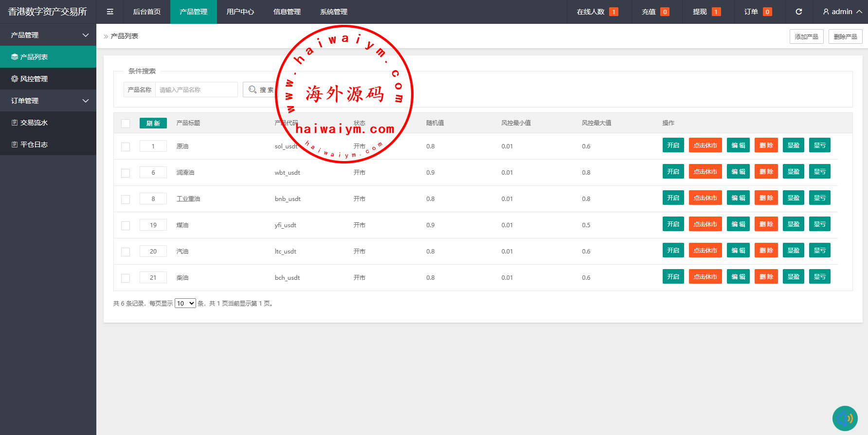Switch to the 用户中心 top menu
Screen dimensions: 868x435
(x=240, y=12)
